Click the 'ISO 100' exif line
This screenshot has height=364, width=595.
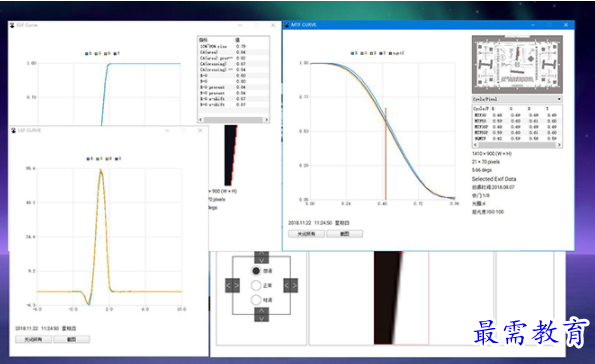tap(488, 212)
